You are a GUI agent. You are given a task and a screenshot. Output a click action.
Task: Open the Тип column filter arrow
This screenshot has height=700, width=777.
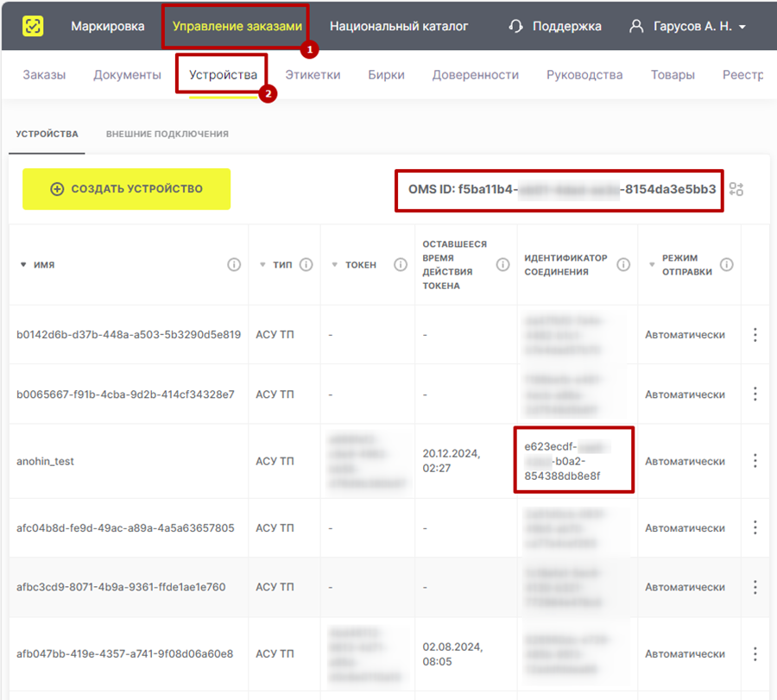tap(262, 264)
